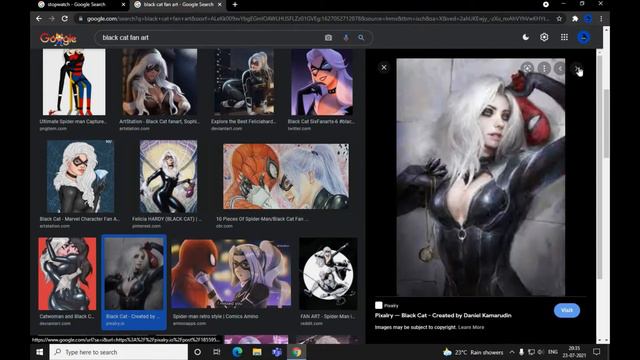Open the three-dot menu on preview image

point(544,68)
